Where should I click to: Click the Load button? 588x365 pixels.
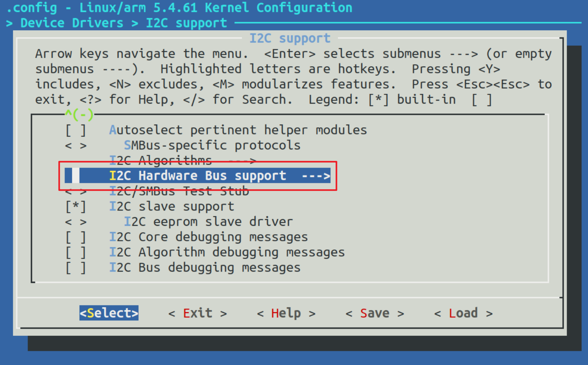click(463, 313)
